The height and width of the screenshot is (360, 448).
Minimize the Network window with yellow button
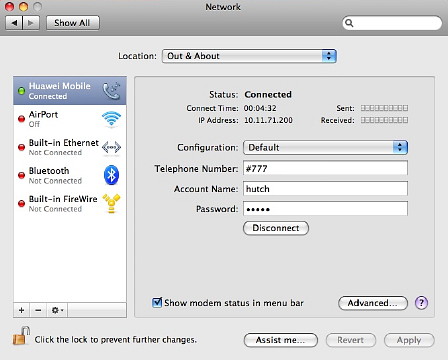click(24, 7)
